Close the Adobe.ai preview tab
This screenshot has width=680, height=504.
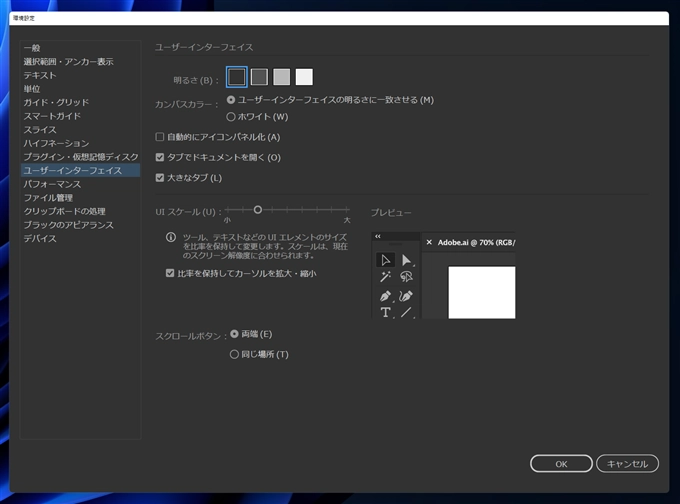429,242
